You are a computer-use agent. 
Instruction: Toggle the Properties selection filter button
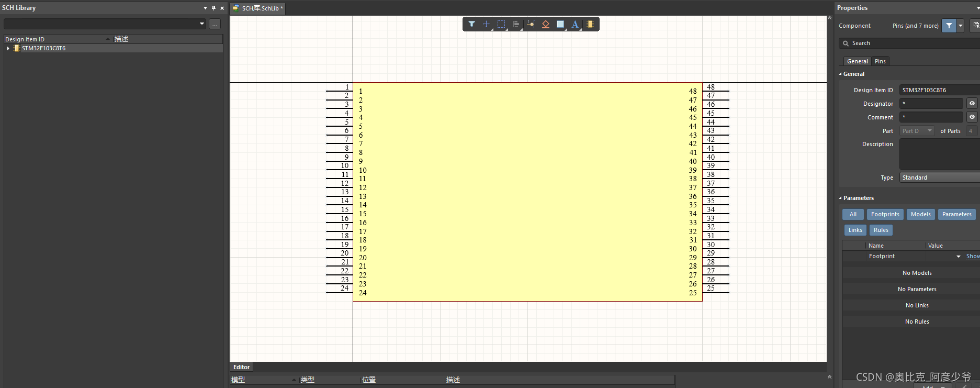[949, 26]
